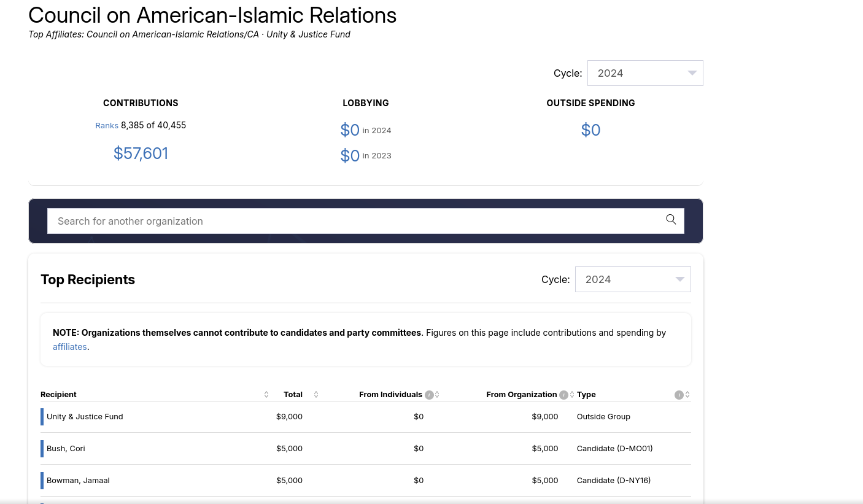The width and height of the screenshot is (863, 504).
Task: Sort by From Organization sort arrows
Action: [572, 395]
